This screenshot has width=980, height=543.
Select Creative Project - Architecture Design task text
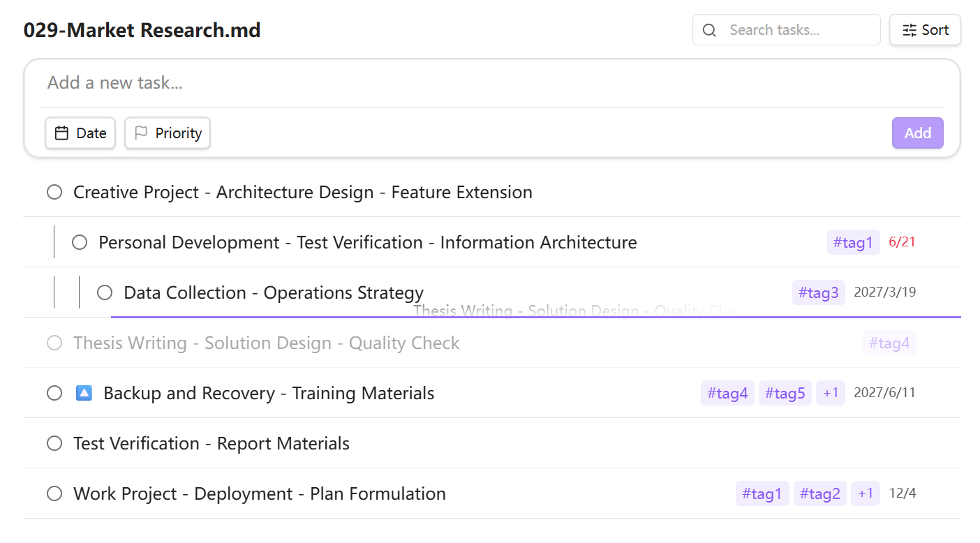click(x=303, y=192)
